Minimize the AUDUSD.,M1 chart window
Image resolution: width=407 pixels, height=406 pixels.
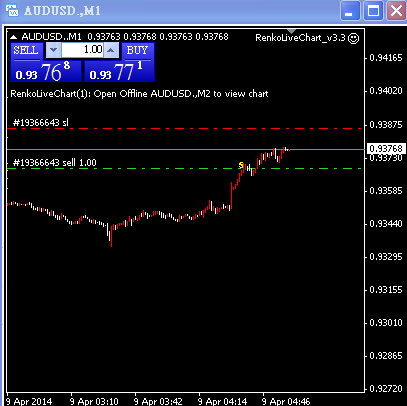350,11
